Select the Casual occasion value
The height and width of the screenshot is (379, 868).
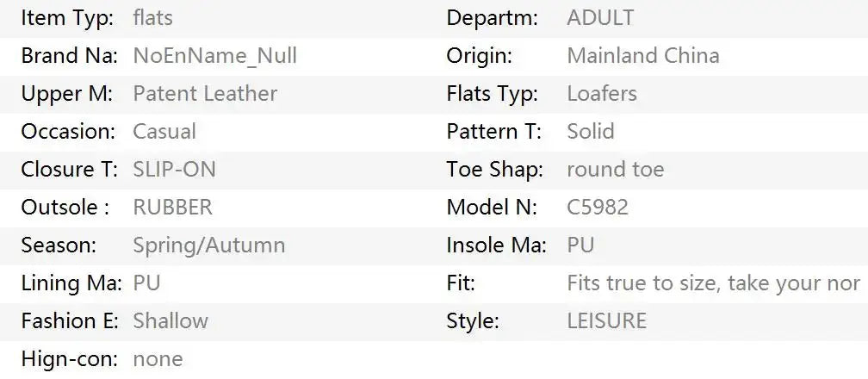point(164,132)
